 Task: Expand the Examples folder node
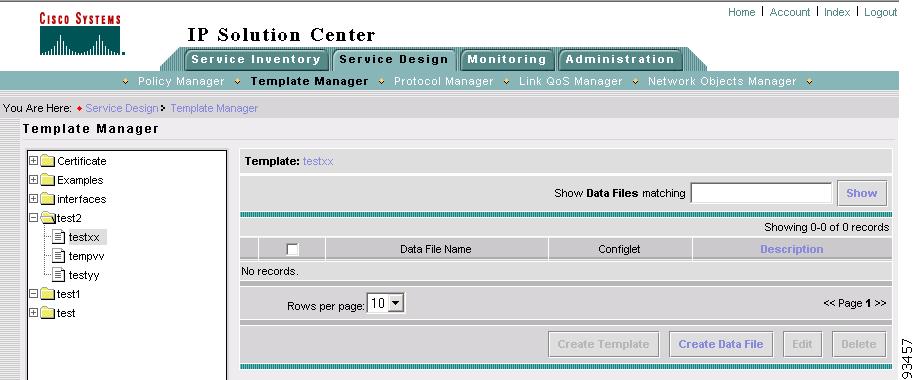(33, 180)
